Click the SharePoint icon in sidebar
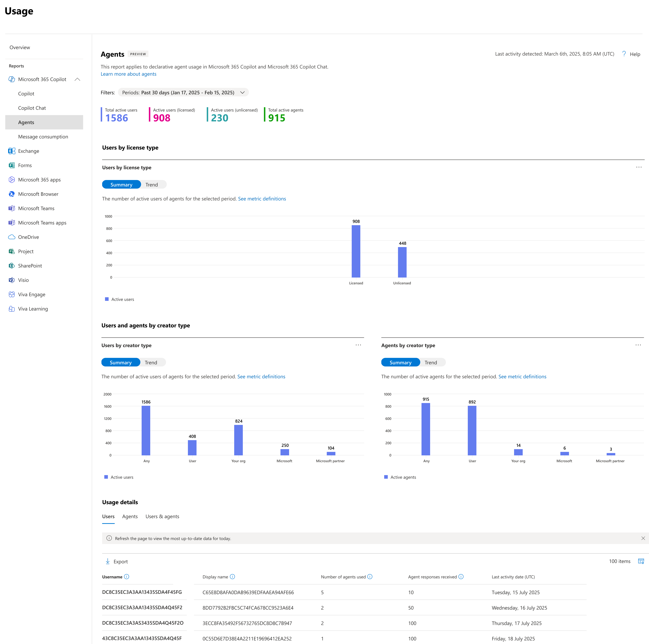The width and height of the screenshot is (649, 644). coord(12,266)
